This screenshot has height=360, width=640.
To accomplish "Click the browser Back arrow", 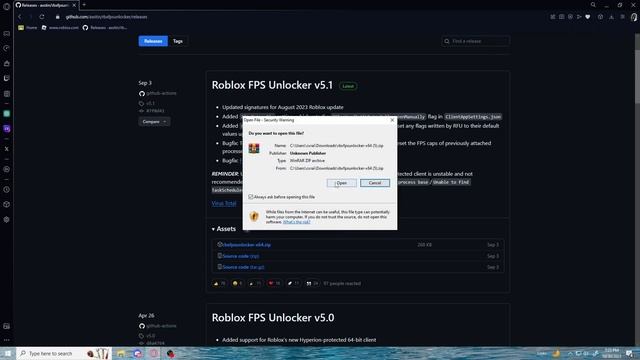I will tap(20, 17).
